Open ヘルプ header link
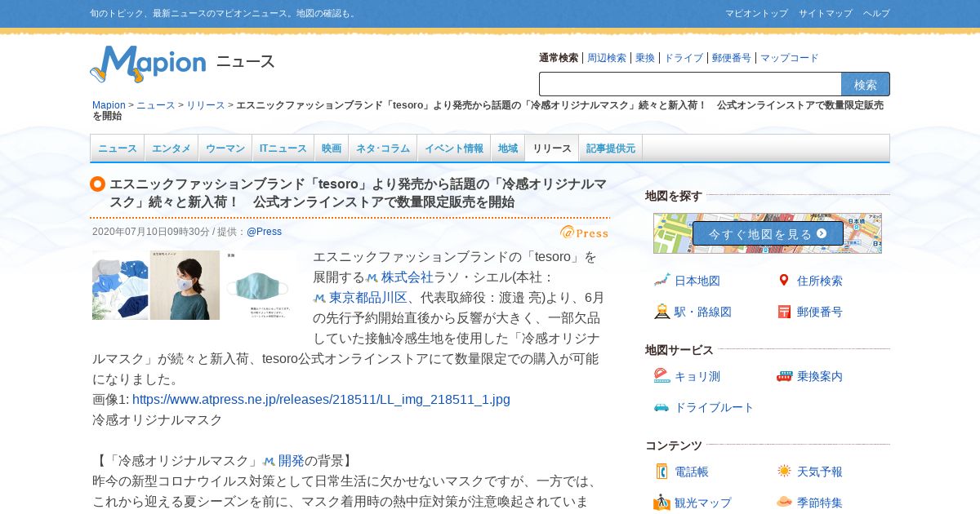Screen dimensions: 980x514 pos(876,13)
